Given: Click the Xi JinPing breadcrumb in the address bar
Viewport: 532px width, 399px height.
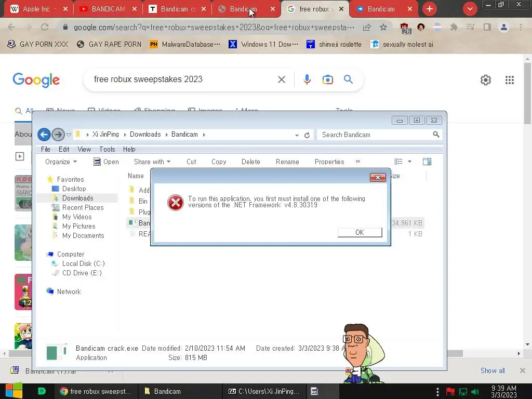Looking at the screenshot, I should pyautogui.click(x=105, y=135).
